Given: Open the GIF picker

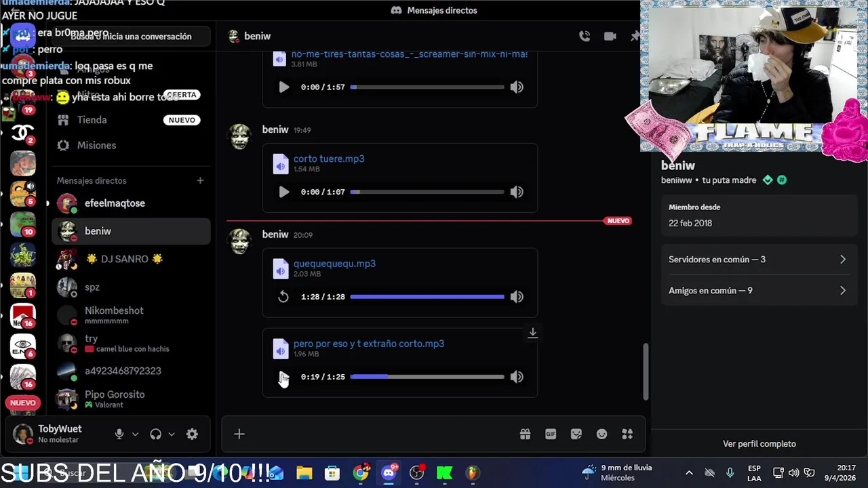Looking at the screenshot, I should [x=551, y=434].
